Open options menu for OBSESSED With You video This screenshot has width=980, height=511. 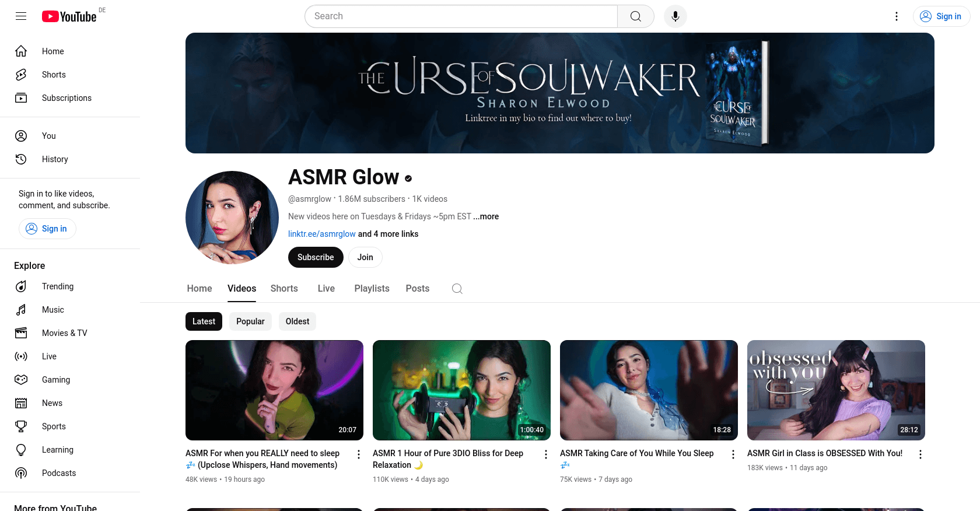(x=921, y=454)
